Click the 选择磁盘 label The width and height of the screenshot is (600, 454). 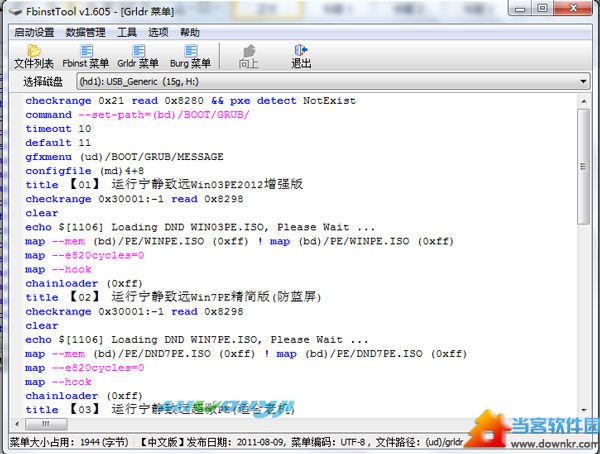[x=43, y=82]
